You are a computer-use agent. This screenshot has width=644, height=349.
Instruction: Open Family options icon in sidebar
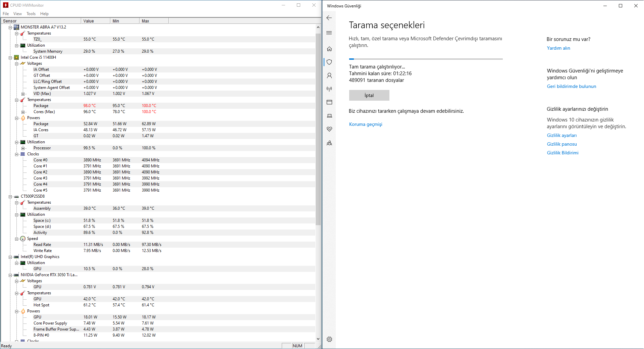pos(329,143)
